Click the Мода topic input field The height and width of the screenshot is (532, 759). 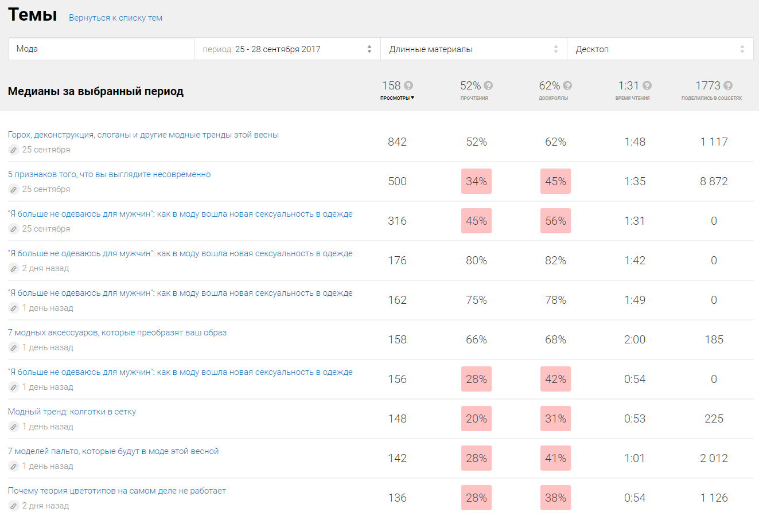pyautogui.click(x=101, y=49)
